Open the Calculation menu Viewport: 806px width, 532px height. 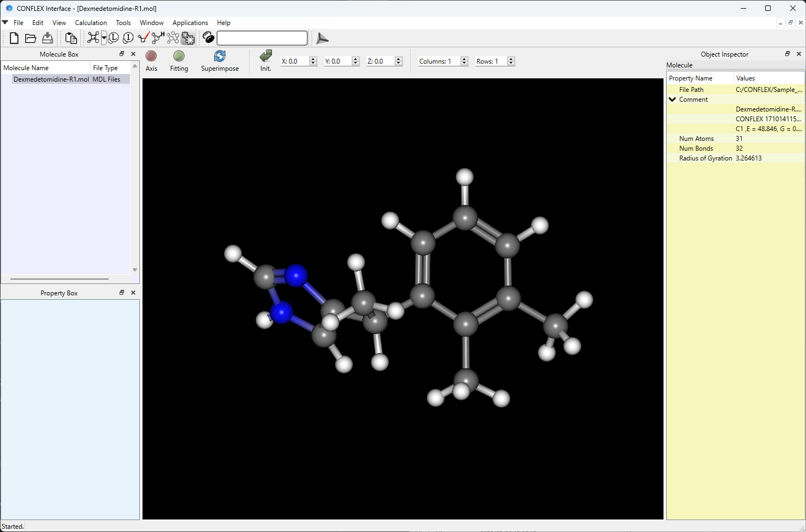pos(91,23)
